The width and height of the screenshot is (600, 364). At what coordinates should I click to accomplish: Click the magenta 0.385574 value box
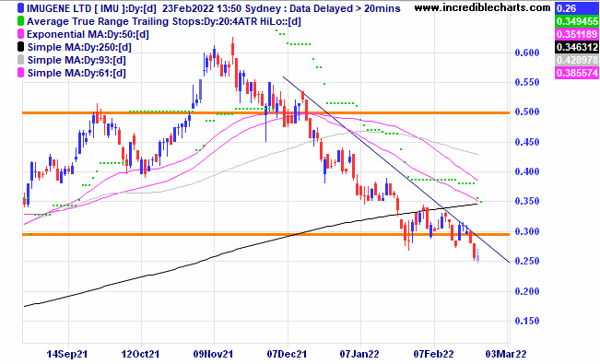pos(576,73)
